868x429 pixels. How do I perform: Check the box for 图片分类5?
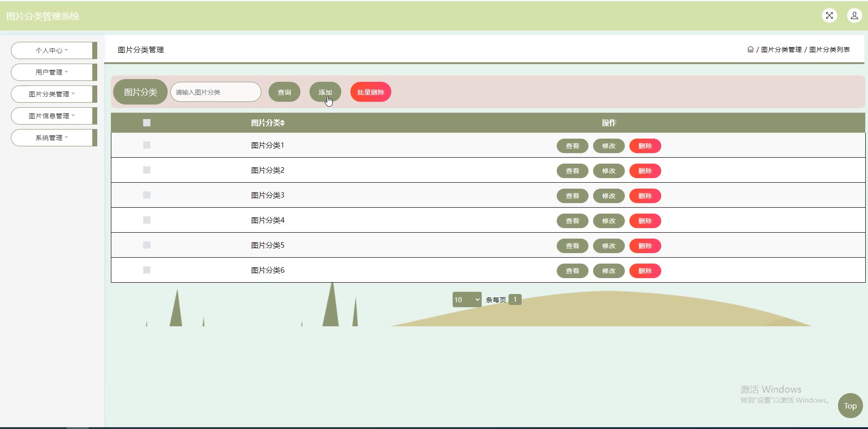point(146,245)
